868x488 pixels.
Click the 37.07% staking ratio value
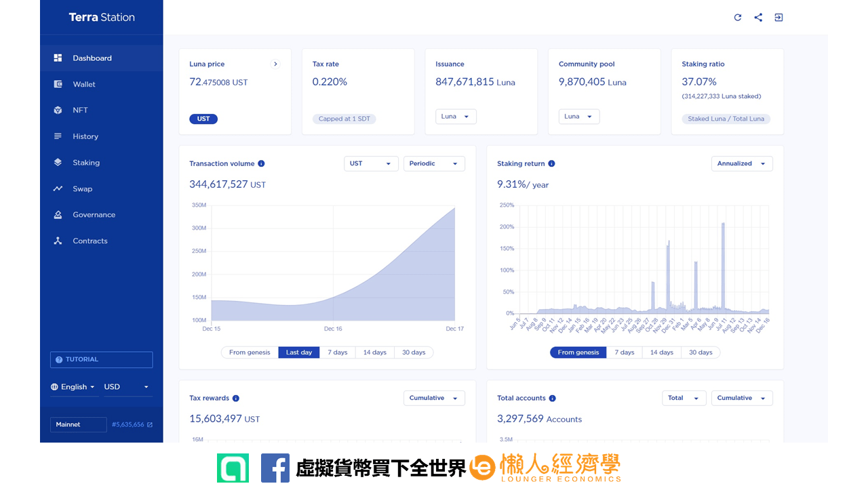coord(699,82)
